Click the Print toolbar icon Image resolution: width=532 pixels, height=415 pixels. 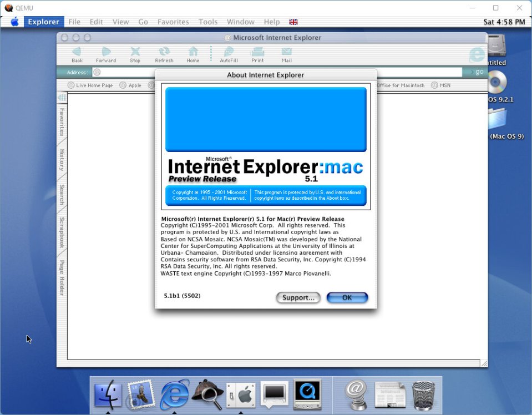[x=257, y=53]
